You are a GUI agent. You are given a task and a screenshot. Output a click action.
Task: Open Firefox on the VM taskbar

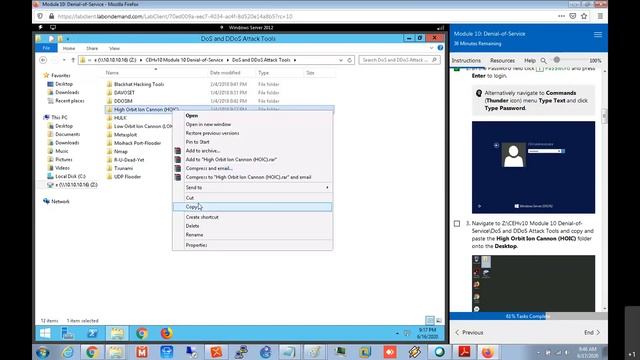pyautogui.click(x=167, y=333)
